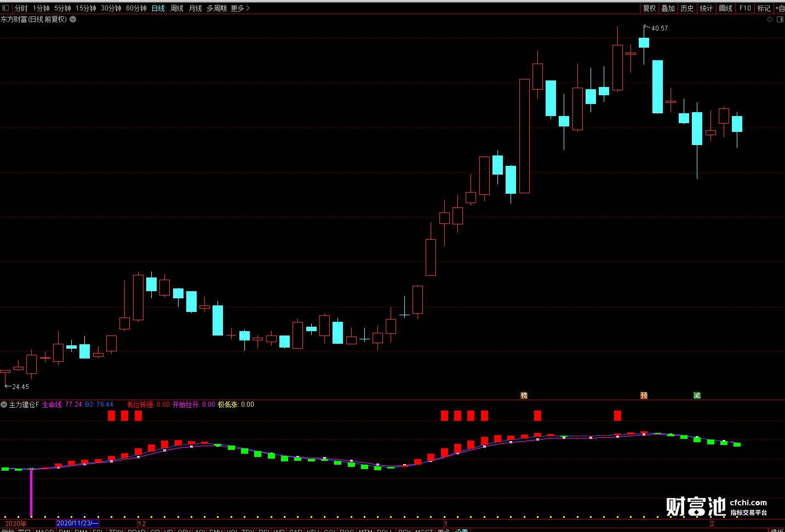Switch to 60分钟 period
Image resolution: width=785 pixels, height=532 pixels.
[136, 8]
